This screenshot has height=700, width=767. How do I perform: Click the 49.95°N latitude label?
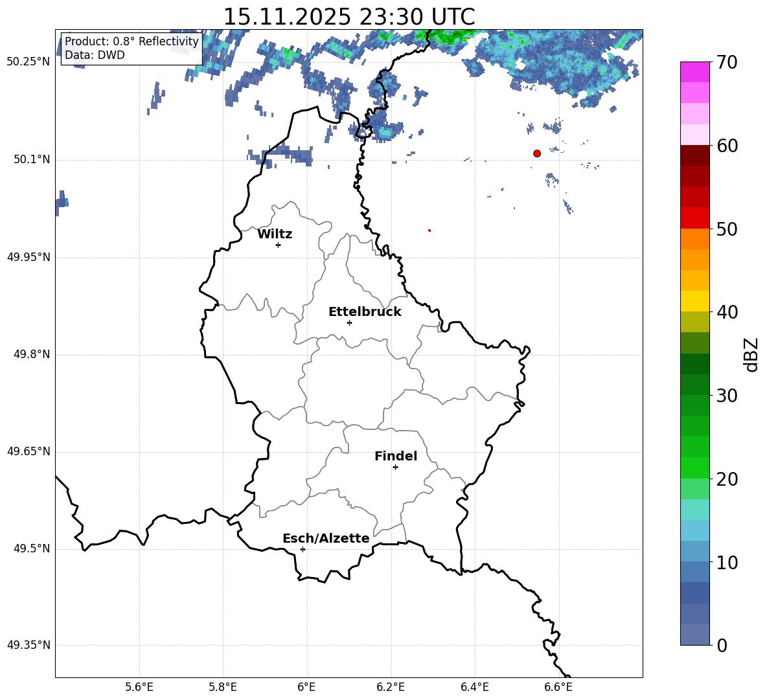click(29, 257)
